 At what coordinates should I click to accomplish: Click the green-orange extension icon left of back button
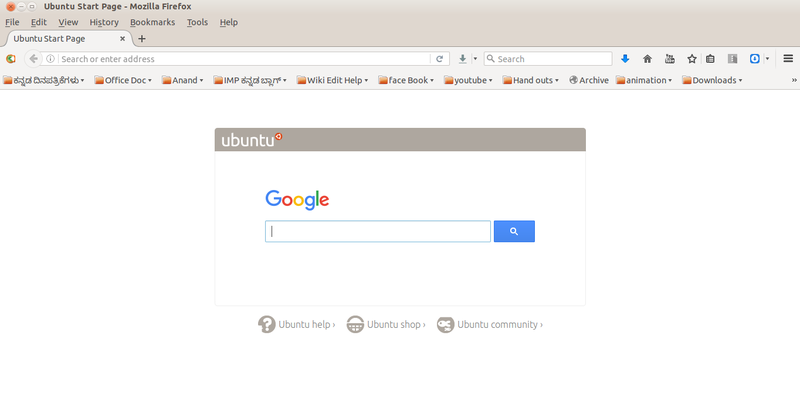[11, 59]
